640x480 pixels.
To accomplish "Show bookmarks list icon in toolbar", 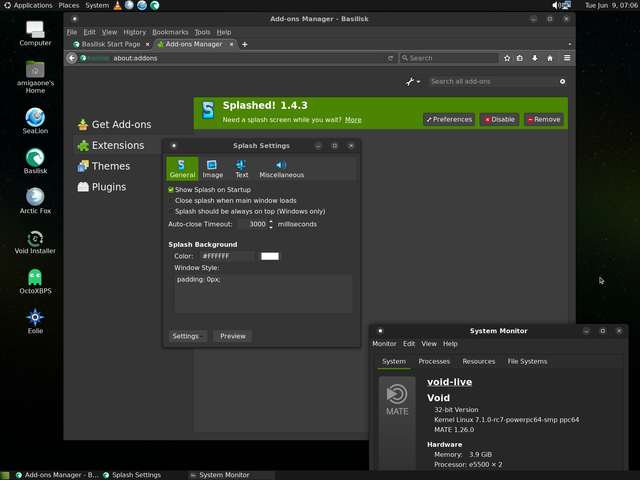I will (x=520, y=58).
